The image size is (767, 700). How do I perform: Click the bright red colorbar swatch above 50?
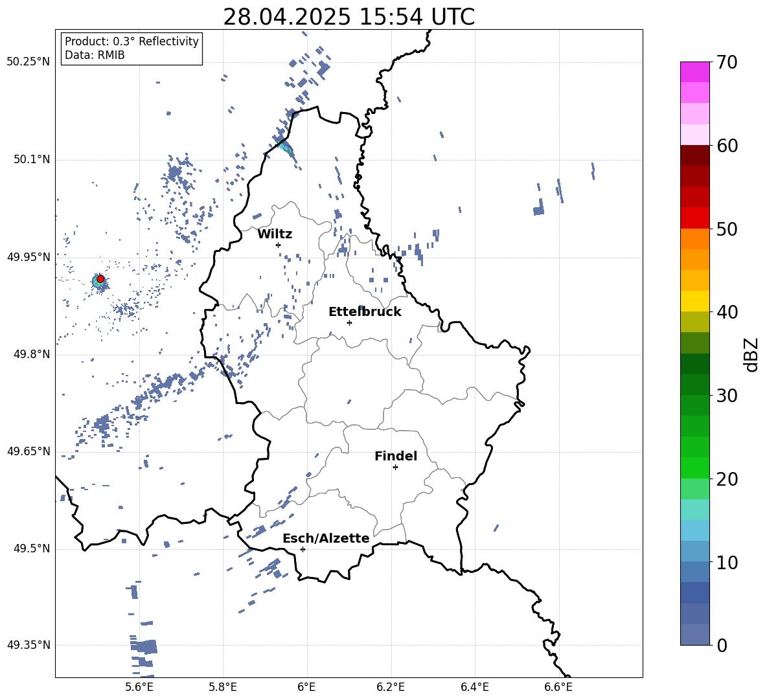point(695,218)
